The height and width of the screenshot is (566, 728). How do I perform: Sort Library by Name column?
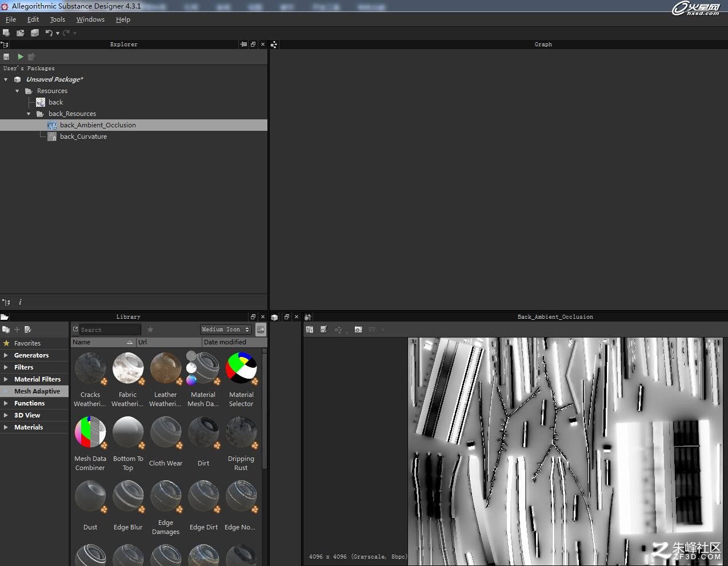(103, 342)
